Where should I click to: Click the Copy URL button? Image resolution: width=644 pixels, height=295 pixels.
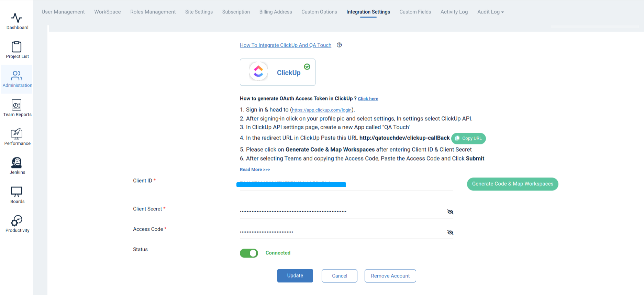click(x=468, y=138)
